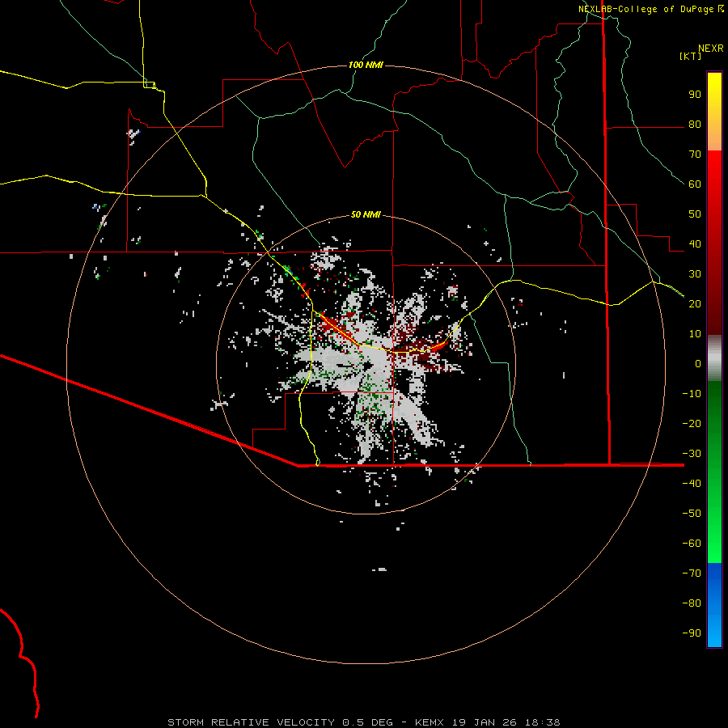Click the -30 value on velocity scale
This screenshot has height=728, width=728.
click(x=692, y=454)
